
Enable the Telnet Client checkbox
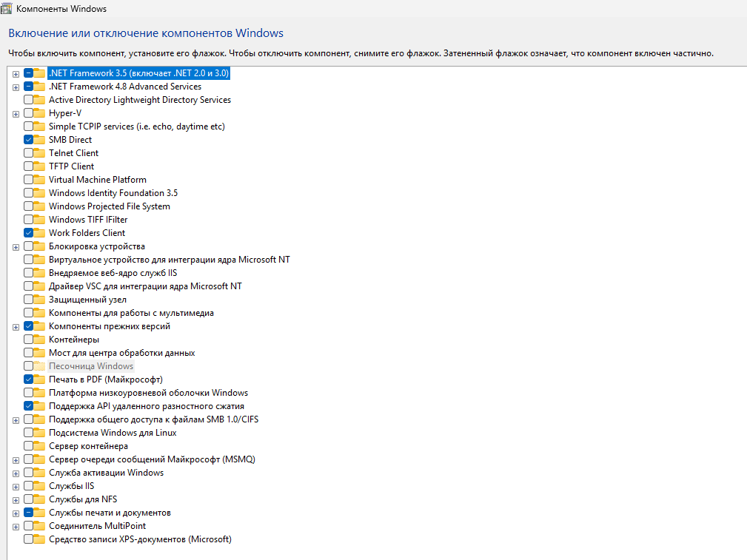pos(28,153)
